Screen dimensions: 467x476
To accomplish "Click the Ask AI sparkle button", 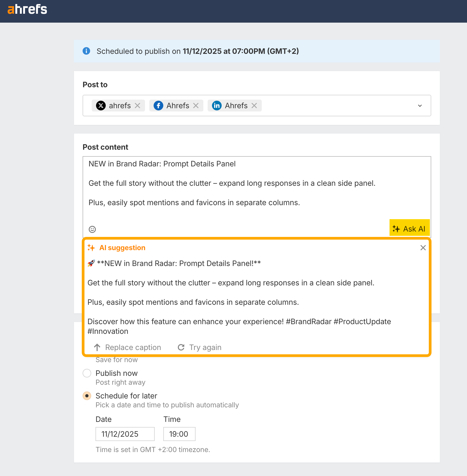I will pos(409,229).
